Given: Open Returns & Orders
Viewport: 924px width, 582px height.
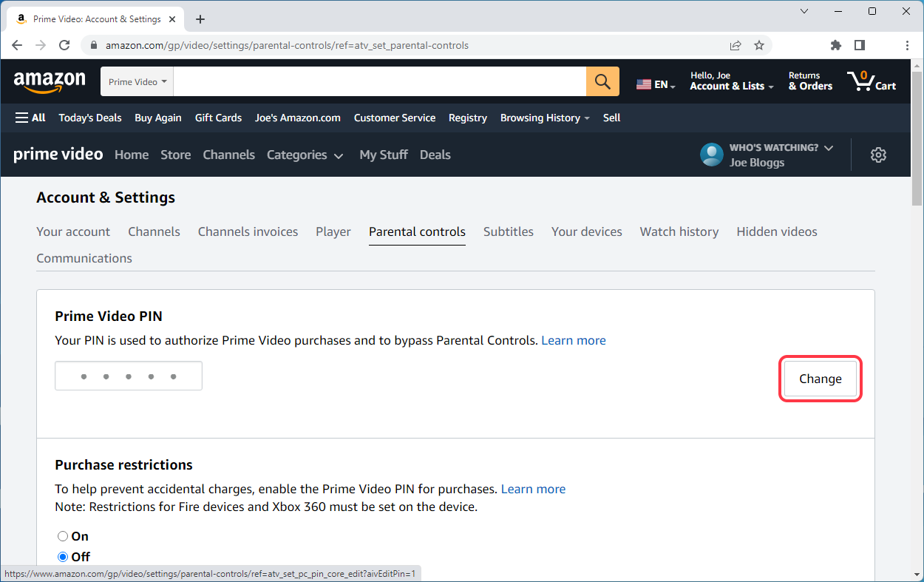Looking at the screenshot, I should click(810, 81).
